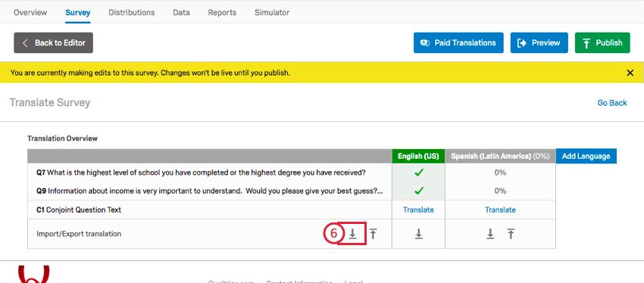This screenshot has width=644, height=283.
Task: Preview the survey
Action: 539,42
